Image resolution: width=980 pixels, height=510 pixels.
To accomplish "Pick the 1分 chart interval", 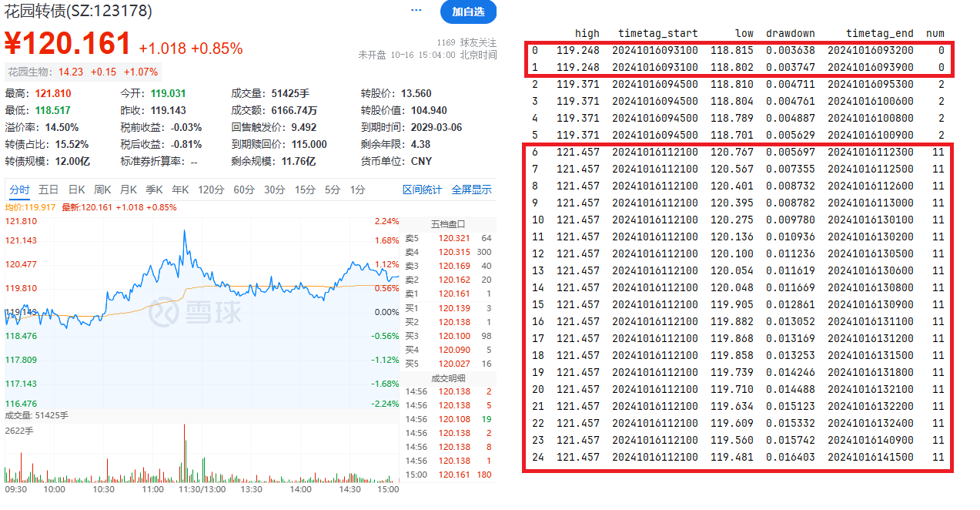I will (x=357, y=190).
